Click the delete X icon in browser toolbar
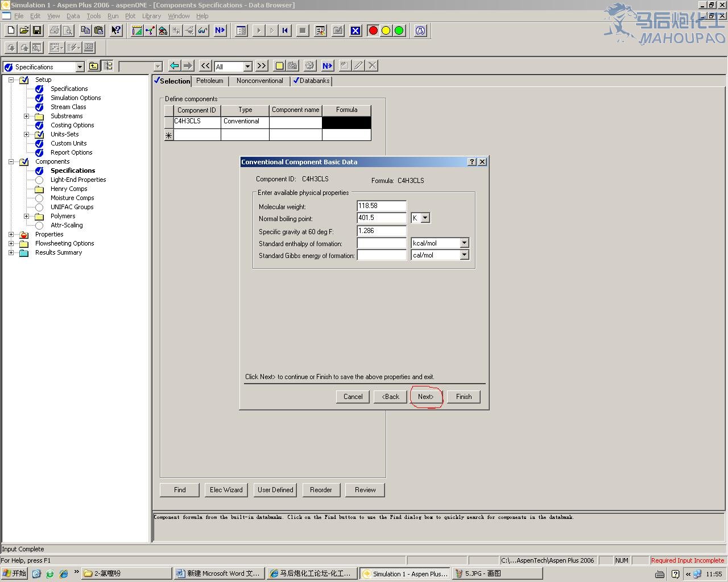 pos(372,66)
